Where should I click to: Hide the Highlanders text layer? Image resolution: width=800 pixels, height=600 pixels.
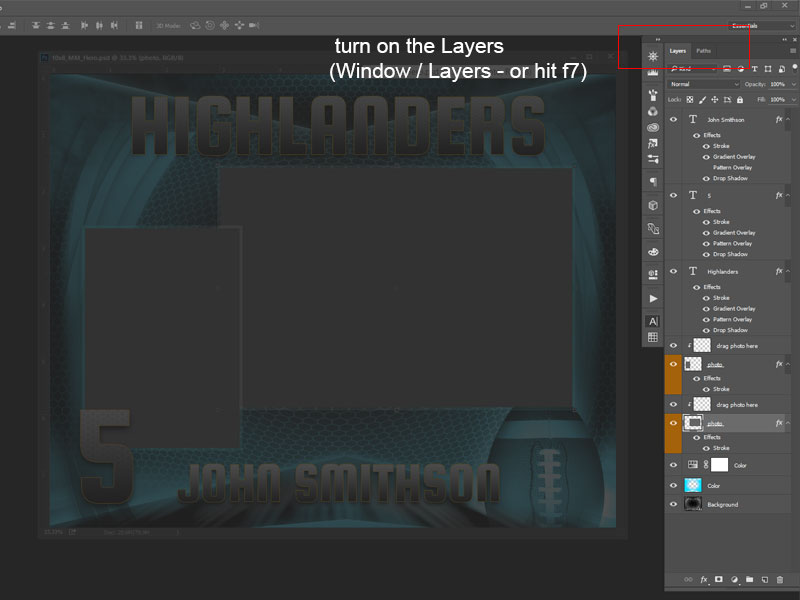673,271
